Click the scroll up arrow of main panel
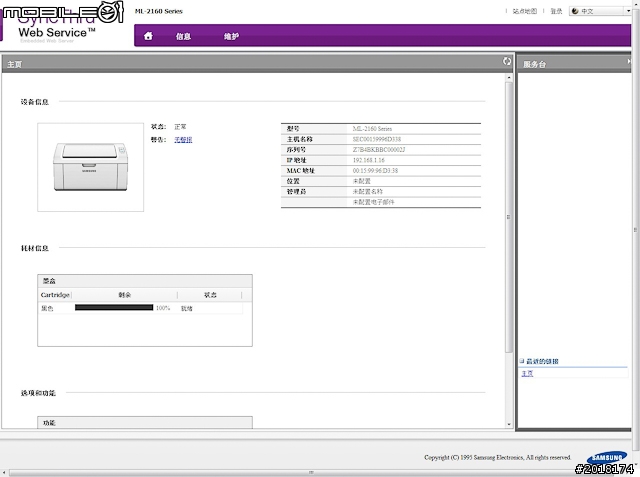This screenshot has width=640, height=477. click(509, 78)
